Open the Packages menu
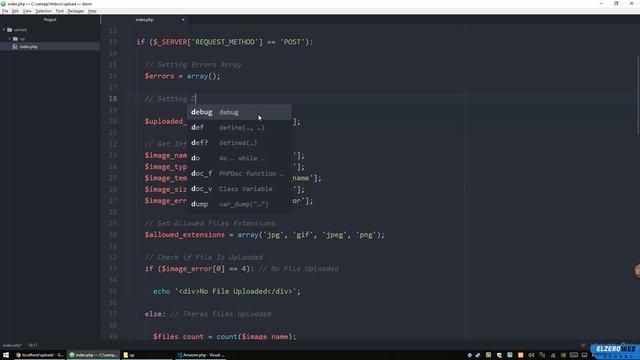The image size is (640, 360). point(76,11)
